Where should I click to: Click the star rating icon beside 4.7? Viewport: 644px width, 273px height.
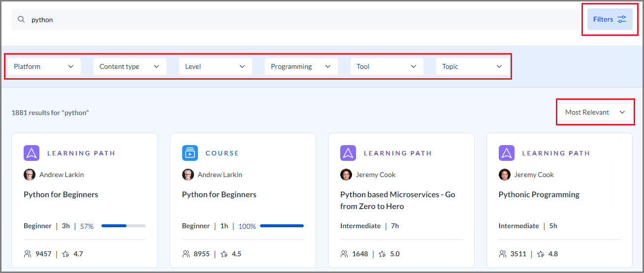coord(66,254)
